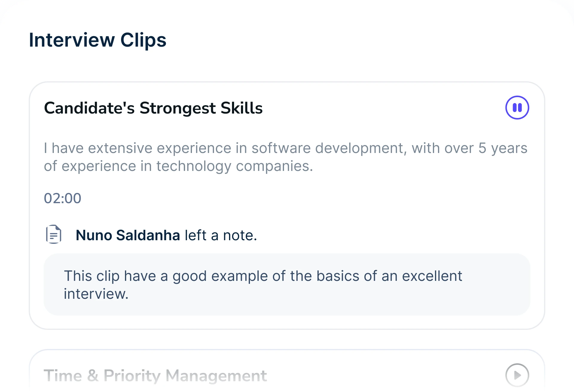Click the word "Management" in second card
The width and height of the screenshot is (574, 392).
click(216, 376)
